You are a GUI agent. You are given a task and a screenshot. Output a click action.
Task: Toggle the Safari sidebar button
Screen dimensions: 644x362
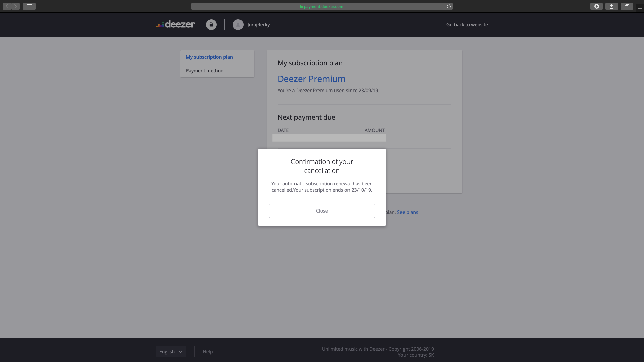29,6
